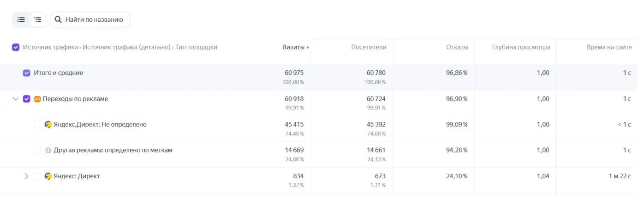Click sort arrow next to Визиты

point(308,47)
